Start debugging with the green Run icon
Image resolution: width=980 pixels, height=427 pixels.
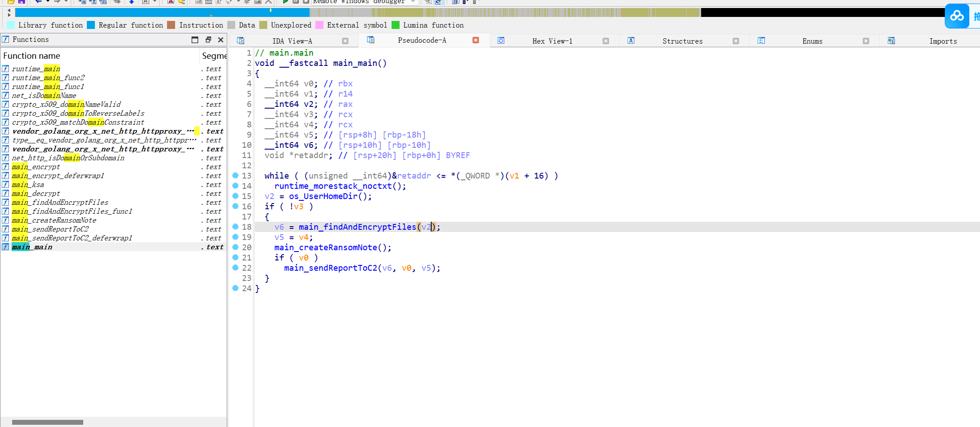tap(285, 2)
